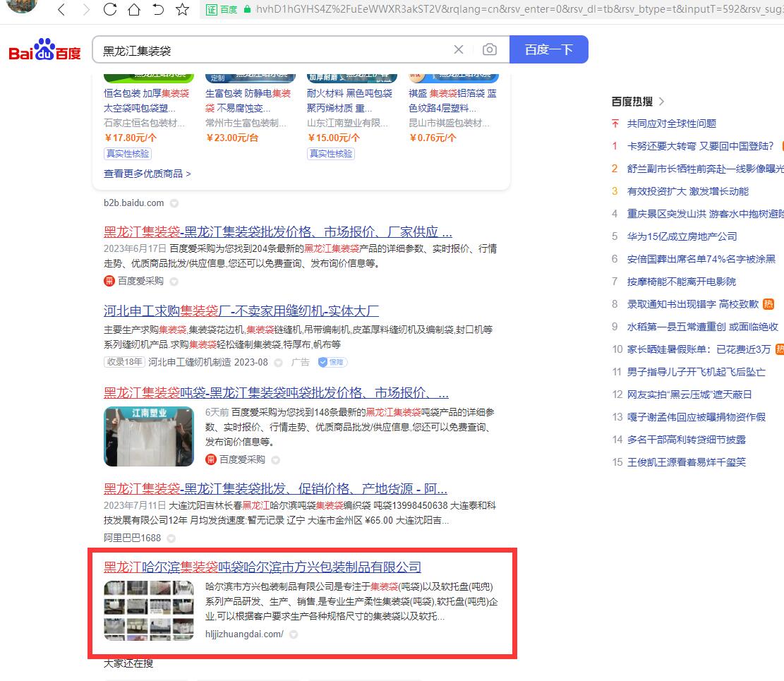Open hot search 男子指导儿子开飞机起飞后坠亡
Screen dimensions: 784x681
[696, 371]
